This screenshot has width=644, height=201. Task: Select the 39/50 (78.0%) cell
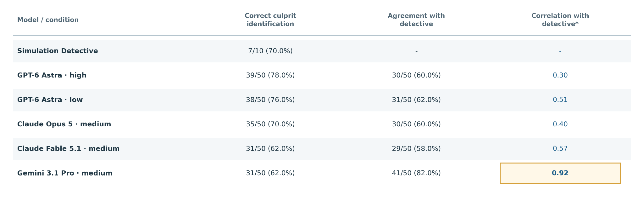coord(270,75)
